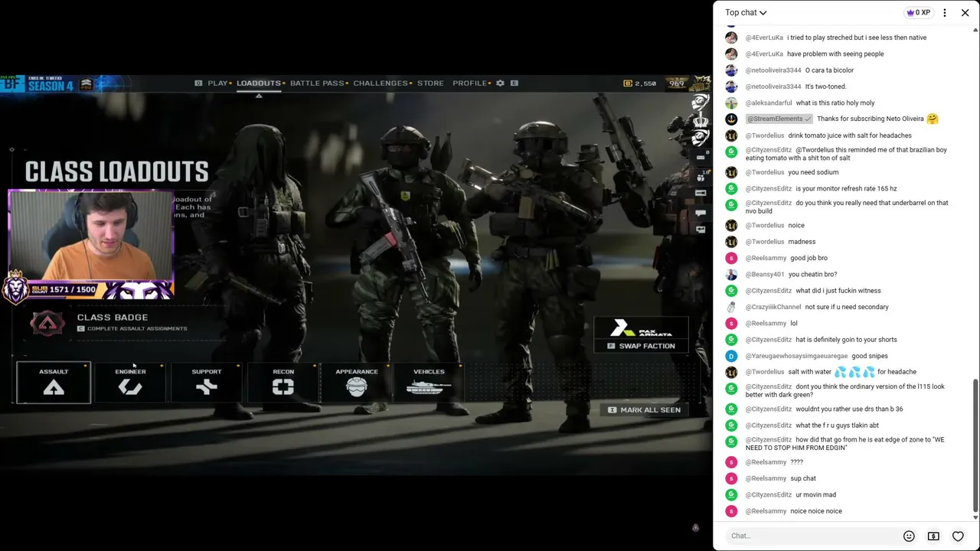Viewport: 980px width, 551px height.
Task: Click the @aleksandarful avatar
Action: [731, 103]
